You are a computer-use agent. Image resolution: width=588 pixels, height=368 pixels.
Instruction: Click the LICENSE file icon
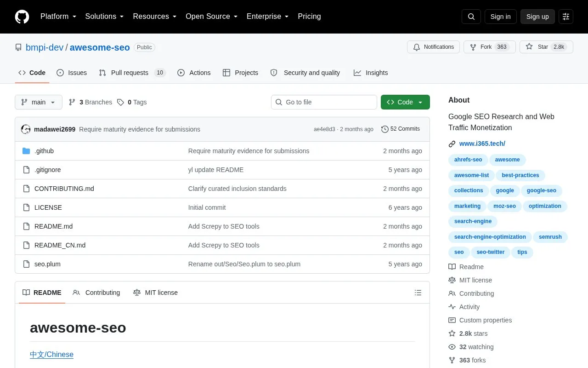coord(26,207)
